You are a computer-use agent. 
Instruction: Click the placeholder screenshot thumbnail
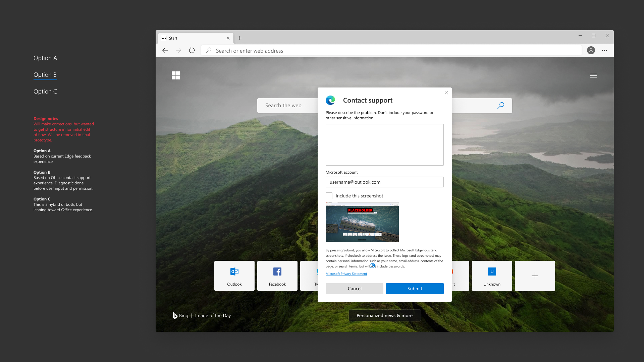[362, 222]
